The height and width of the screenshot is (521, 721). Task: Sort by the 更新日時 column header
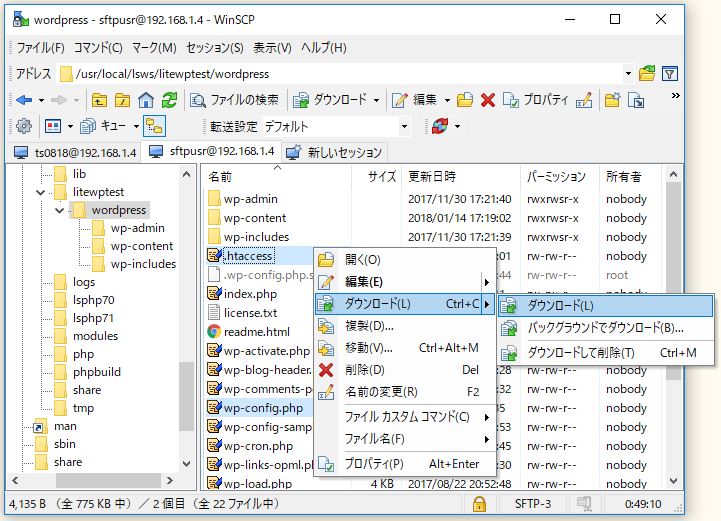coord(461,177)
